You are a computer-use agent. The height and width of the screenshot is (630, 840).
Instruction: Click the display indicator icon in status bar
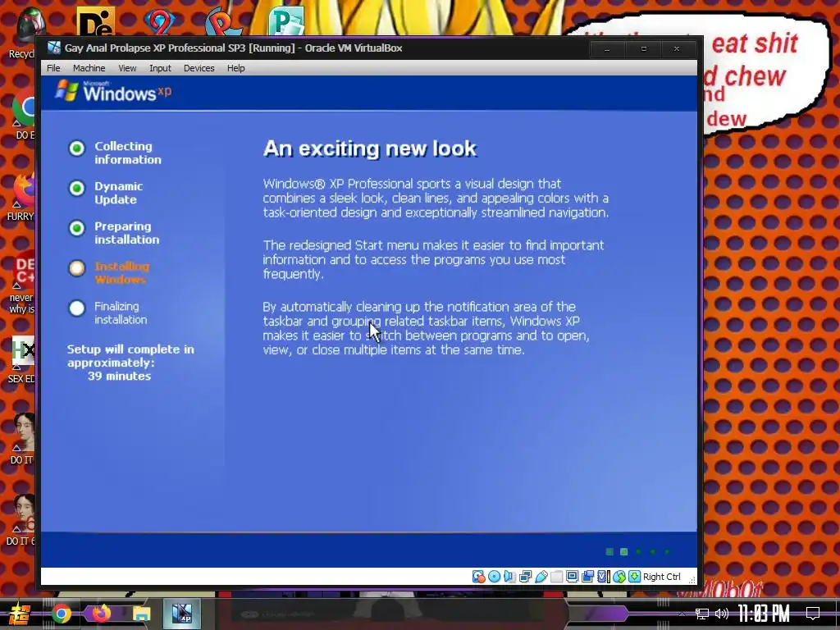pyautogui.click(x=572, y=577)
